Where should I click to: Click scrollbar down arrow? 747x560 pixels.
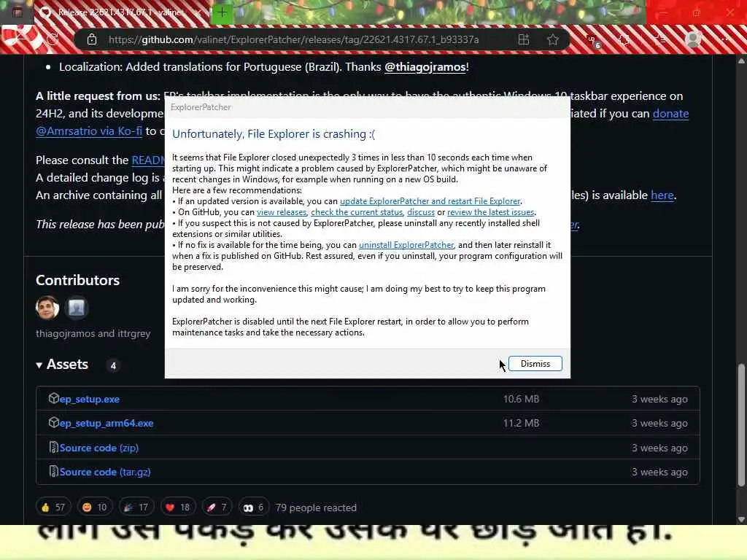pos(741,519)
